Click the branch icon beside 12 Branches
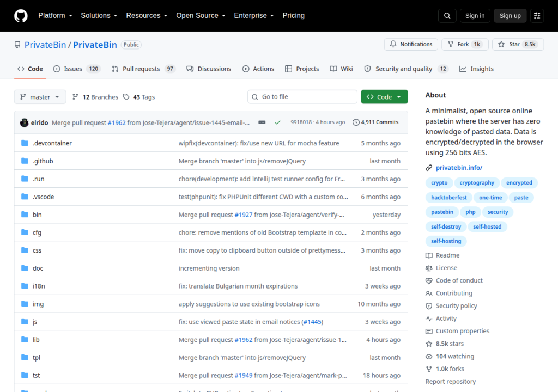Image resolution: width=558 pixels, height=392 pixels. coord(75,97)
